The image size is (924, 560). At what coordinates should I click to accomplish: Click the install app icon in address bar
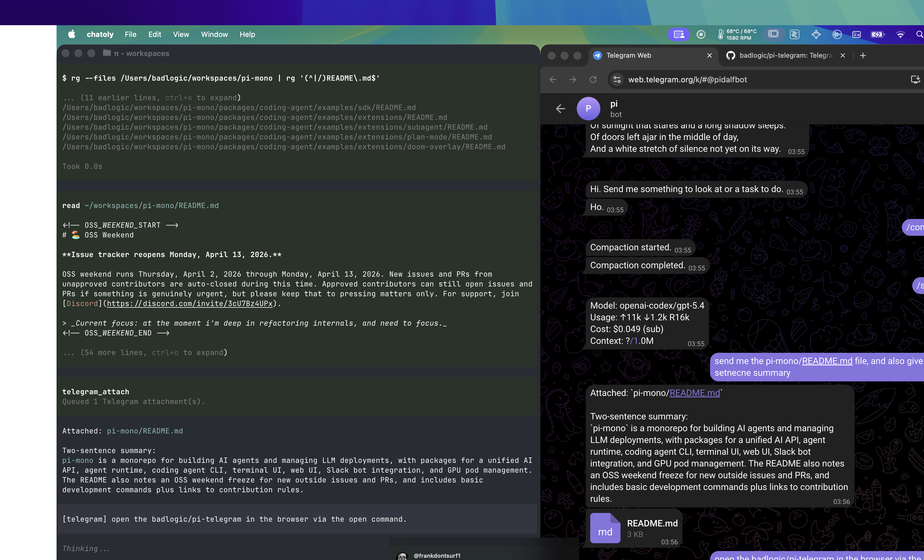click(x=915, y=80)
